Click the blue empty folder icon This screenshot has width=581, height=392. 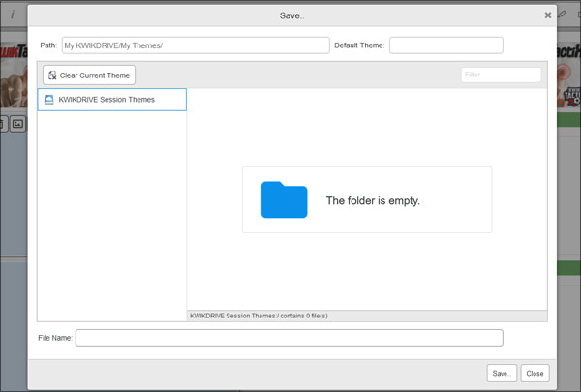pyautogui.click(x=284, y=199)
